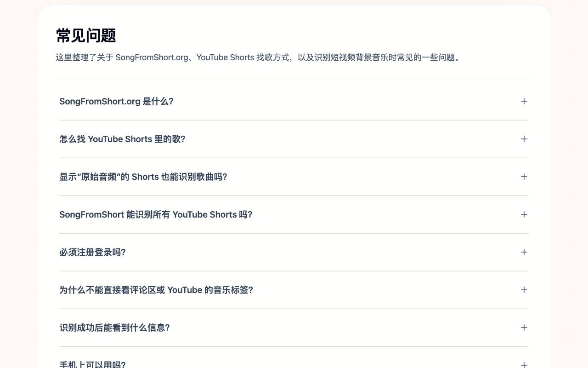Expand "SongFromShort 能识别所有 YouTube Shorts 吗?"
The image size is (588, 368).
click(294, 214)
